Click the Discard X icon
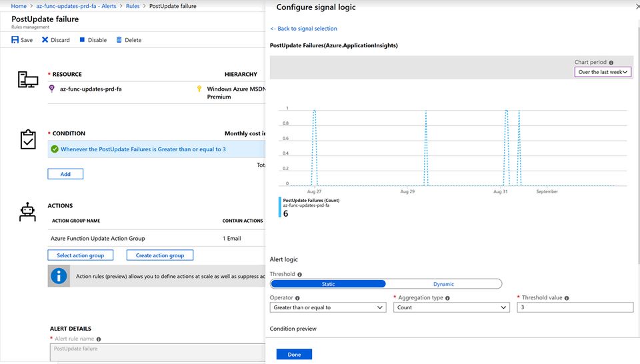 click(x=45, y=39)
